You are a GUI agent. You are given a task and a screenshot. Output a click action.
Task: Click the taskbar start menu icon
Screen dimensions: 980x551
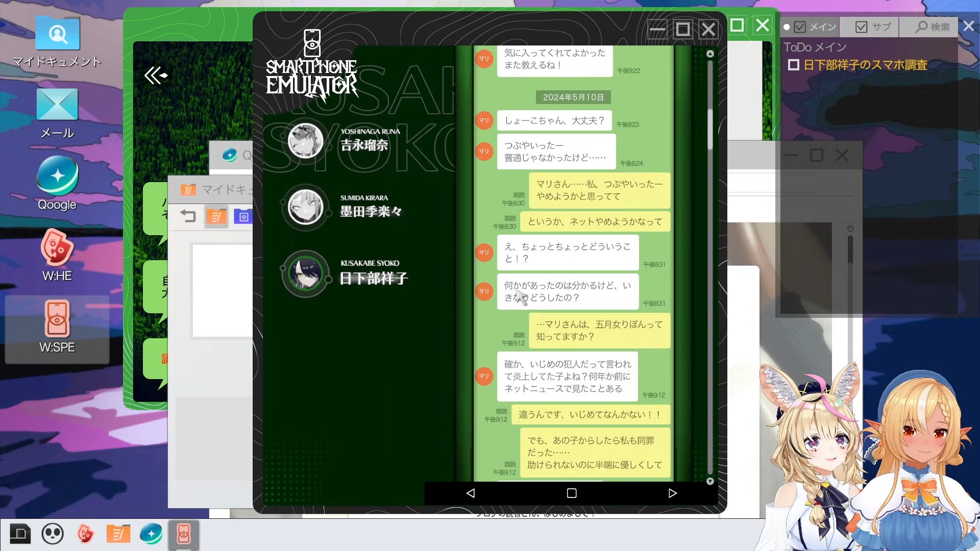[20, 534]
